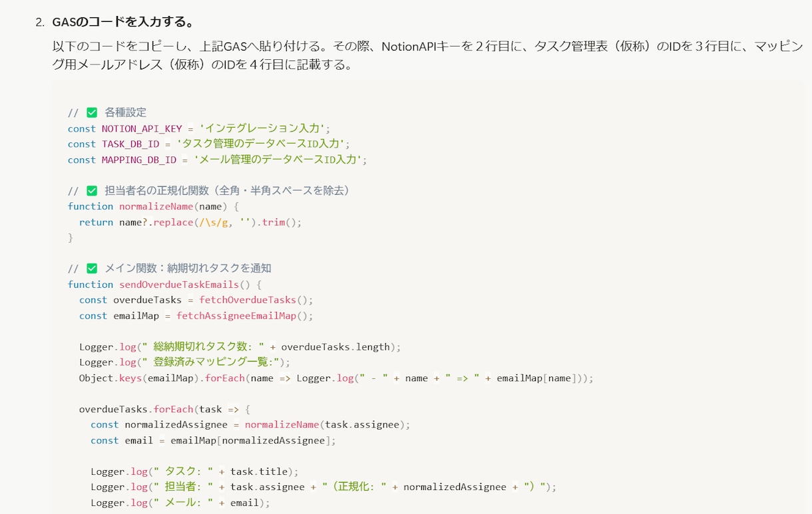
Task: Click the green check emoji before 担当者名の正規化関数
Action: click(92, 191)
